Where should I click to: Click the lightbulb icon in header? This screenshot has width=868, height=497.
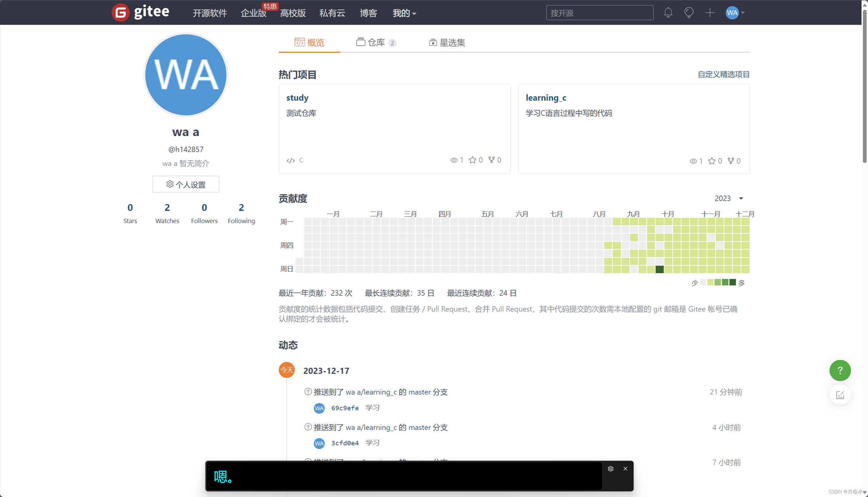pyautogui.click(x=689, y=13)
